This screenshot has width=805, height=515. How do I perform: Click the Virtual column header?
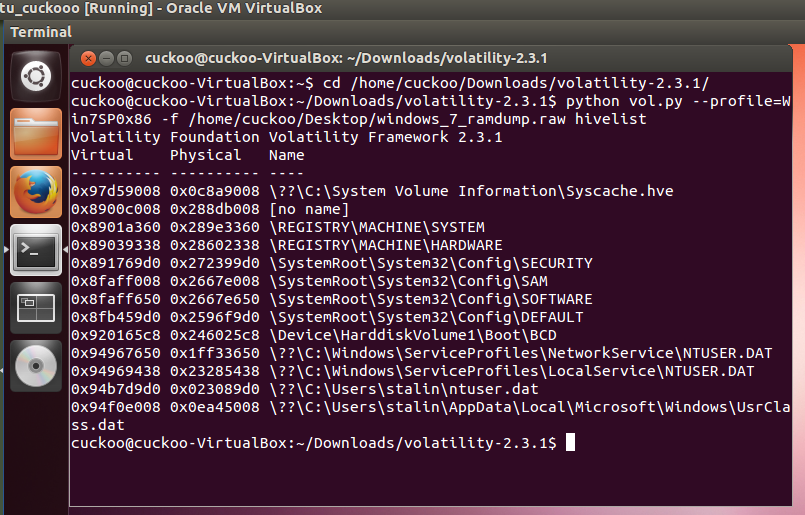pos(102,155)
